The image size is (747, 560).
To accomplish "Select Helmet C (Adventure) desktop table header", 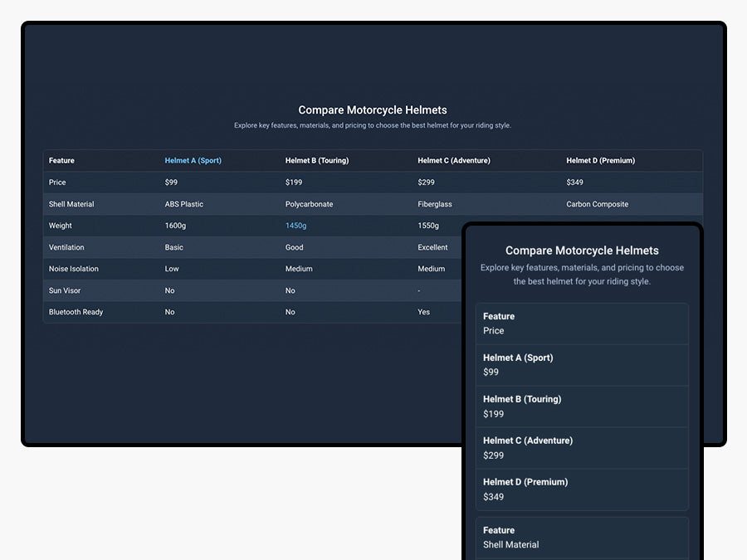I will (453, 161).
